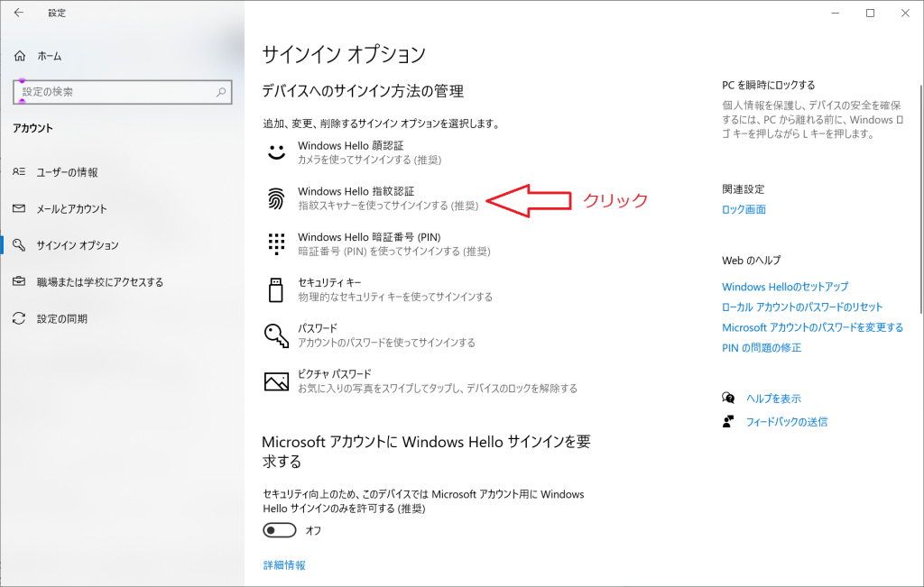Click the feedback person icon
The height and width of the screenshot is (587, 924).
(728, 422)
